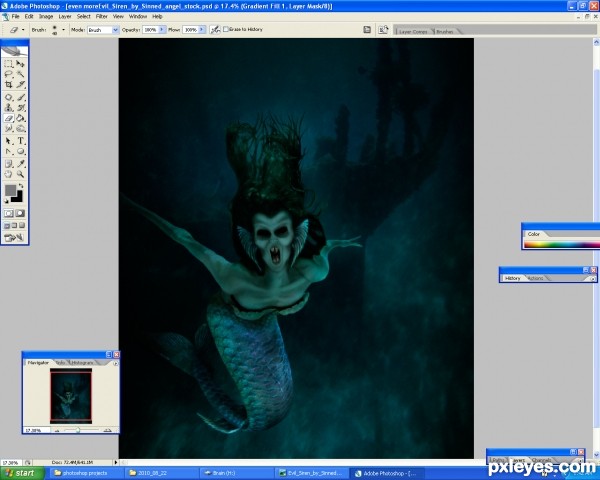Image resolution: width=600 pixels, height=480 pixels.
Task: Open the Image menu
Action: pyautogui.click(x=46, y=16)
